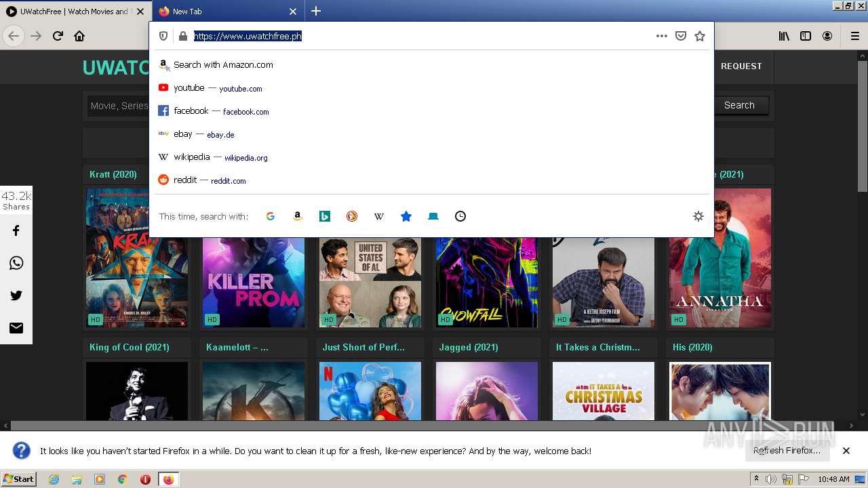Go back with the back arrow
868x488 pixels.
14,36
